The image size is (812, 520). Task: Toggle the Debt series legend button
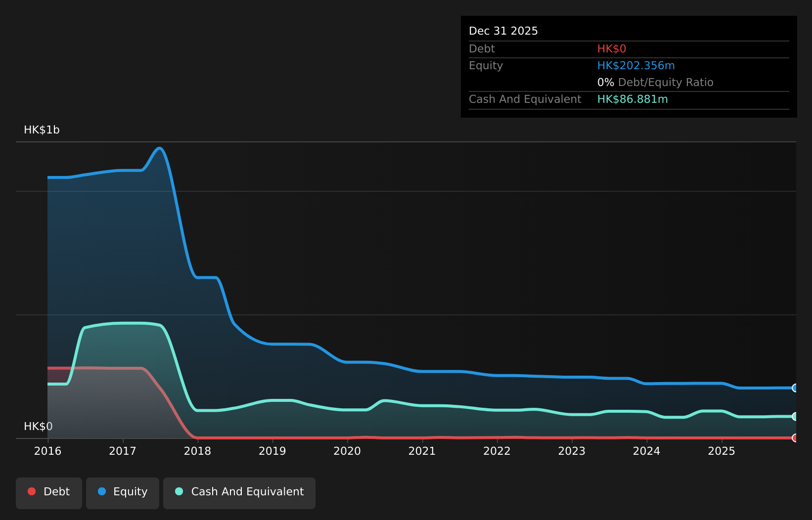click(x=49, y=493)
